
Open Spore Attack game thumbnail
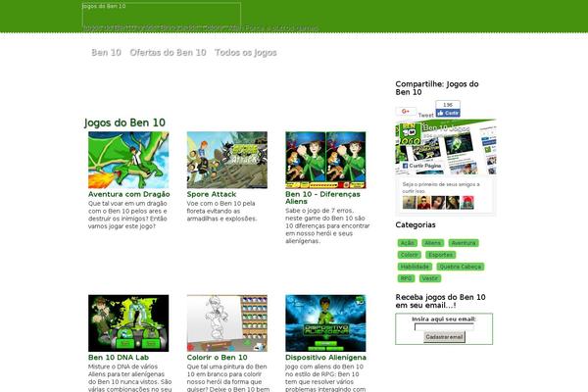tap(227, 160)
